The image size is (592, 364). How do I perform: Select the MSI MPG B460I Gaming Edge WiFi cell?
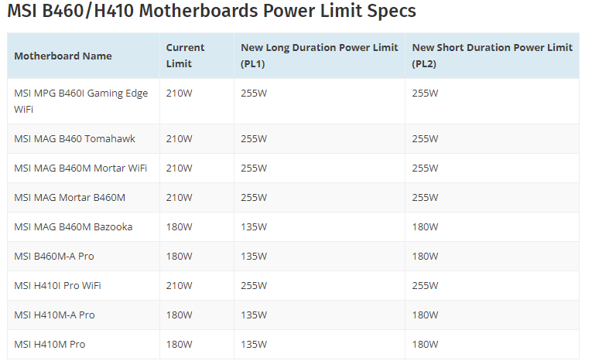point(80,101)
